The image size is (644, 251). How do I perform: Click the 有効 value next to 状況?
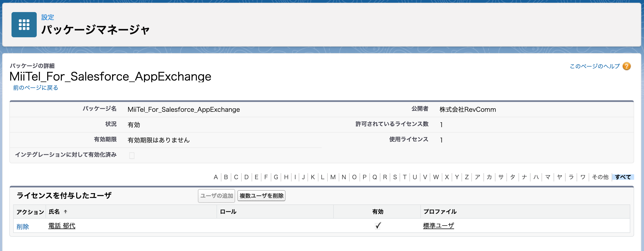tap(134, 125)
